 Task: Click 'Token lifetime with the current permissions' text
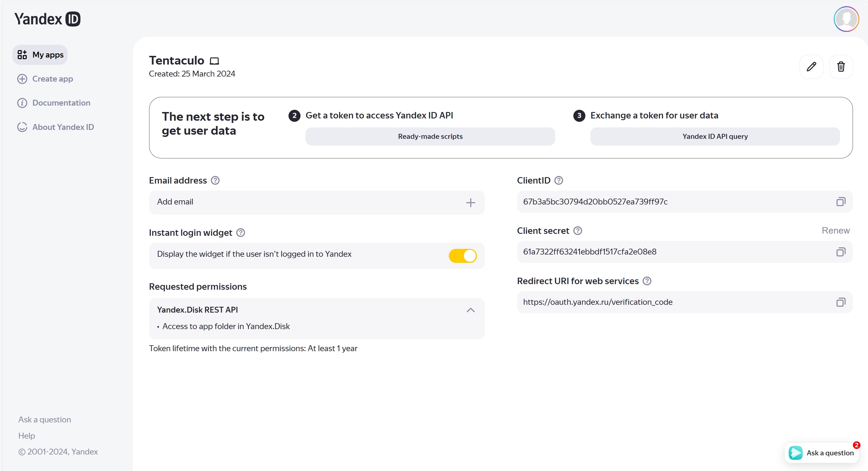253,349
